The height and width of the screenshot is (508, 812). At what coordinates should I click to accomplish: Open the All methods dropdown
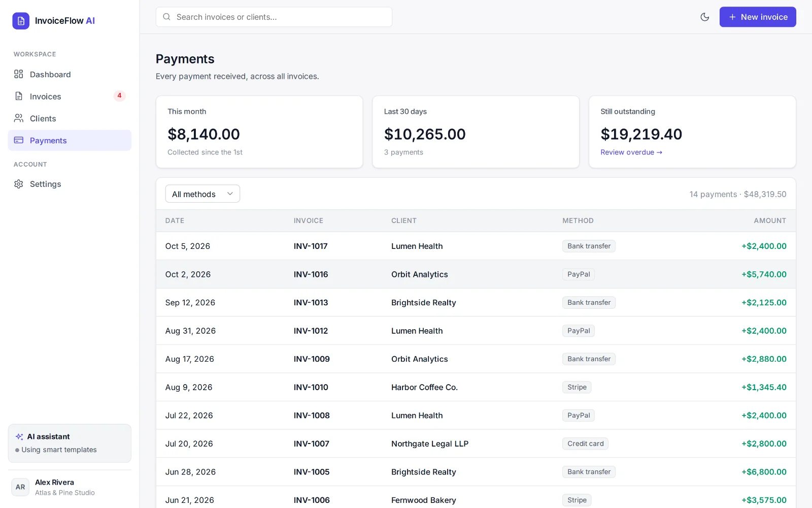pos(202,194)
